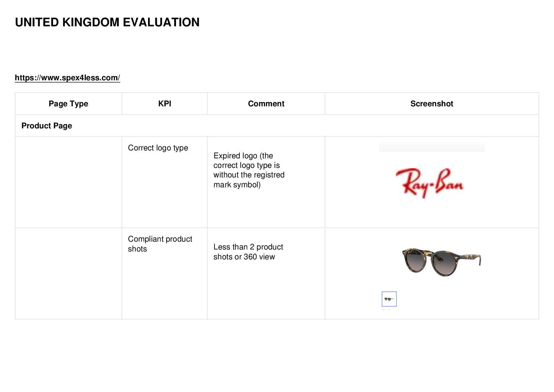Click the 'Screenshot' column header

pyautogui.click(x=432, y=104)
